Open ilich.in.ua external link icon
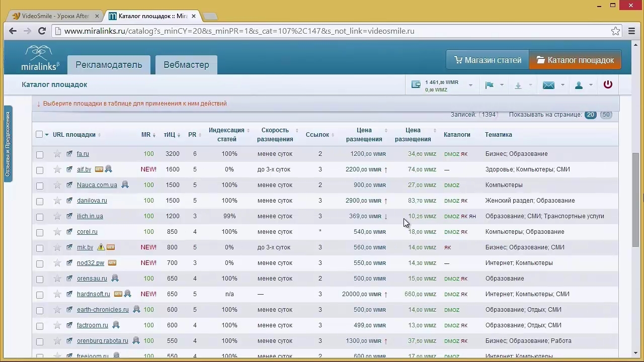This screenshot has height=362, width=644. coord(69,216)
